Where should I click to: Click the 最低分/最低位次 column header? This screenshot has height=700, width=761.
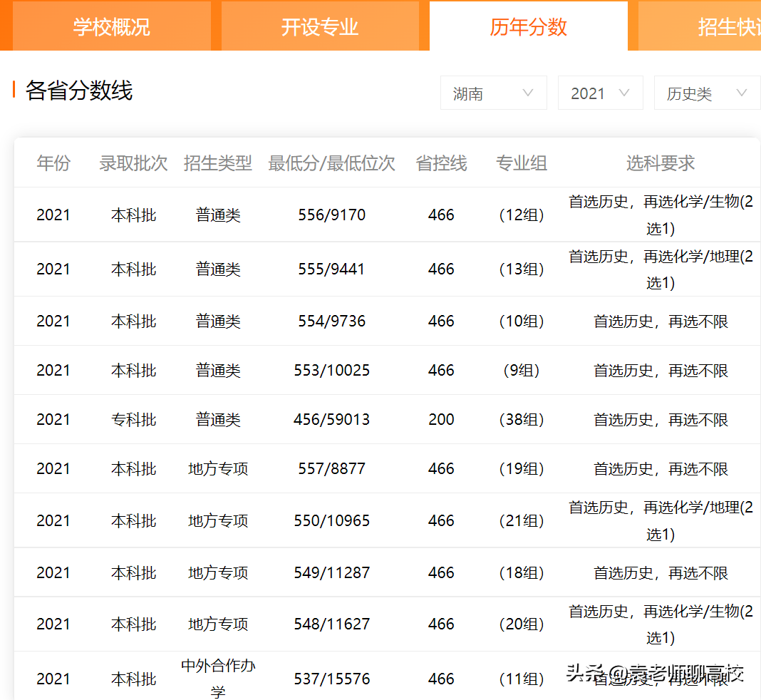pos(331,163)
